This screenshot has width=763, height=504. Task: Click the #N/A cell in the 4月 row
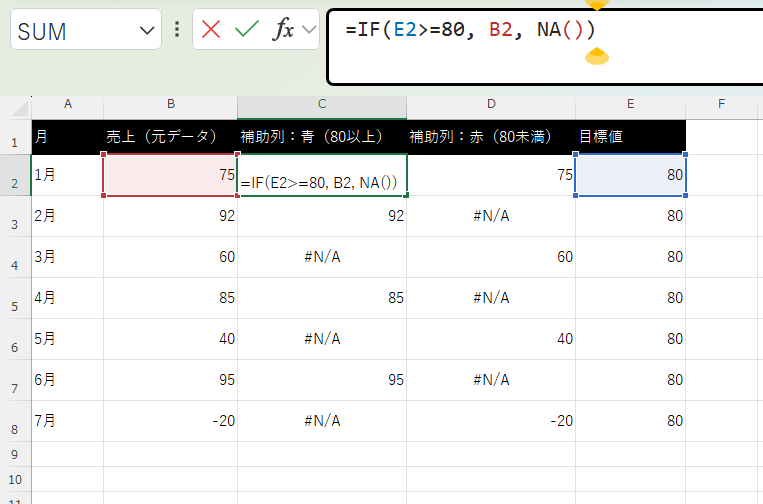click(x=491, y=298)
